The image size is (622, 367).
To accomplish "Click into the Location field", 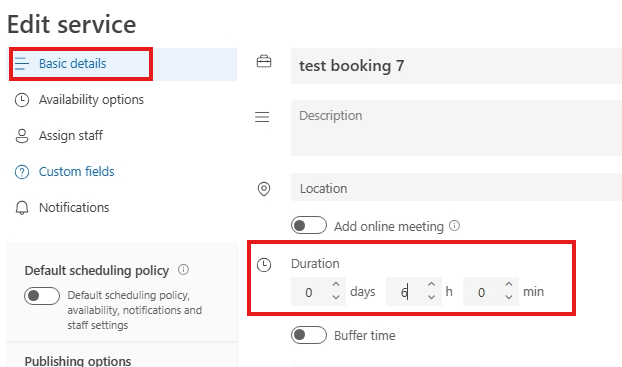I will 456,187.
